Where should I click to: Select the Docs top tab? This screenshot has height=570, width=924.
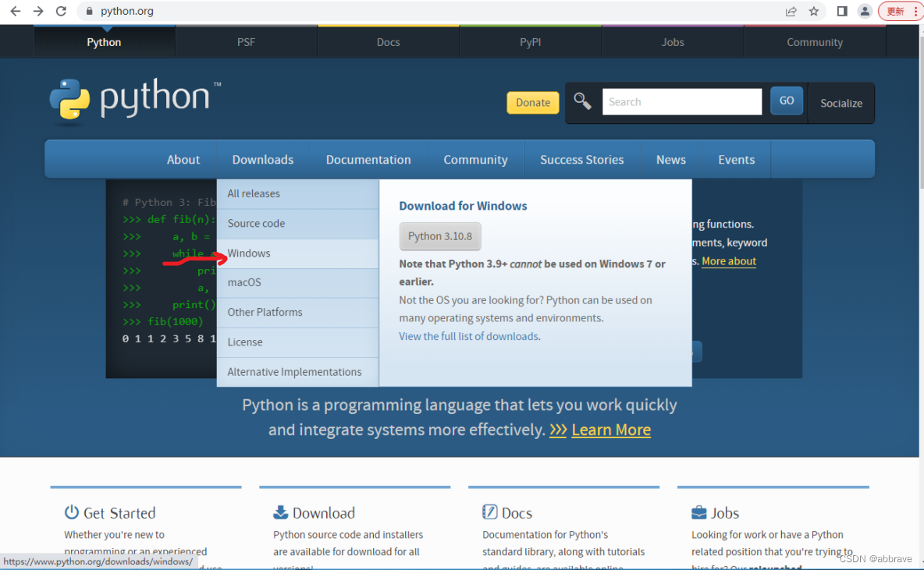pos(389,42)
